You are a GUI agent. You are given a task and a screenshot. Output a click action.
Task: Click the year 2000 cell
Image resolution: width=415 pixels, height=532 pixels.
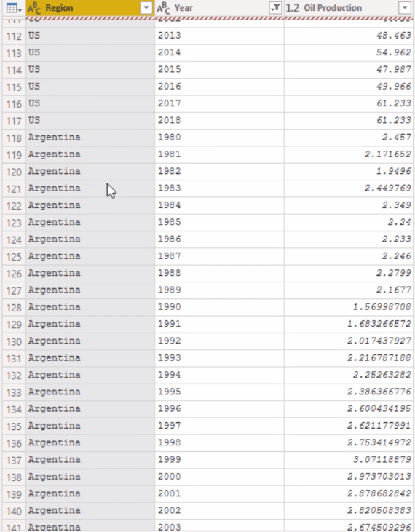219,477
